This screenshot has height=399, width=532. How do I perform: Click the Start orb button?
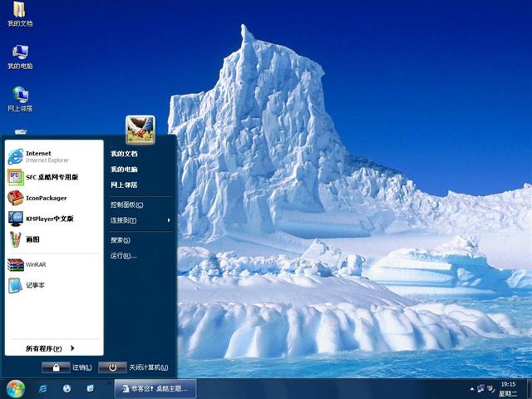tap(15, 388)
